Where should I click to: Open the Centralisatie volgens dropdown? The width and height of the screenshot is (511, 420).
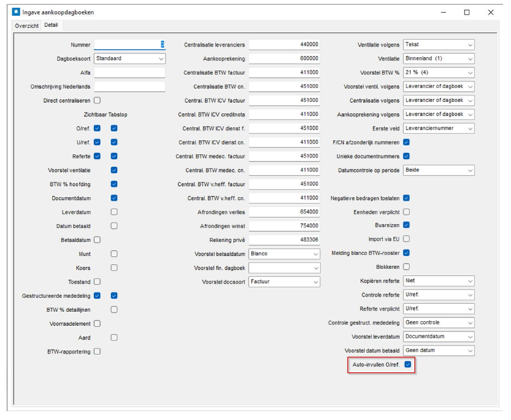439,101
